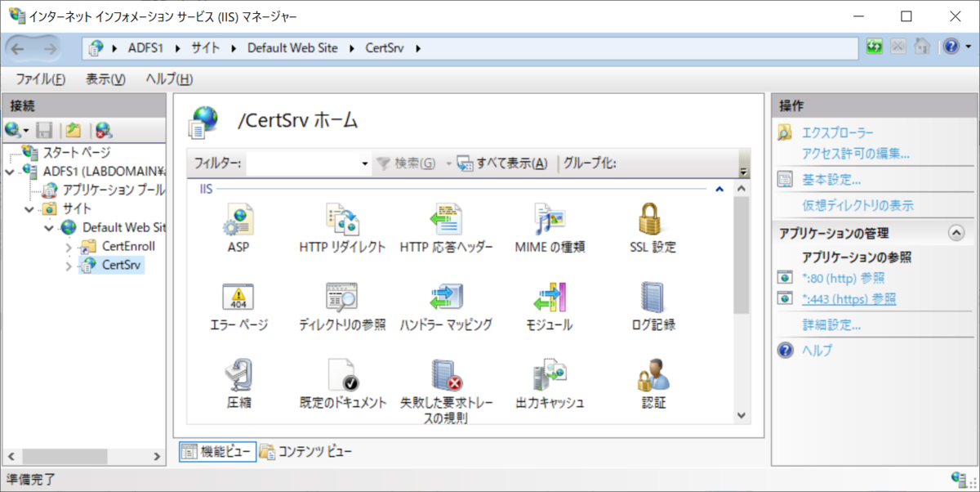The height and width of the screenshot is (492, 980).
Task: Click アクセス許可の編集... link
Action: [856, 153]
